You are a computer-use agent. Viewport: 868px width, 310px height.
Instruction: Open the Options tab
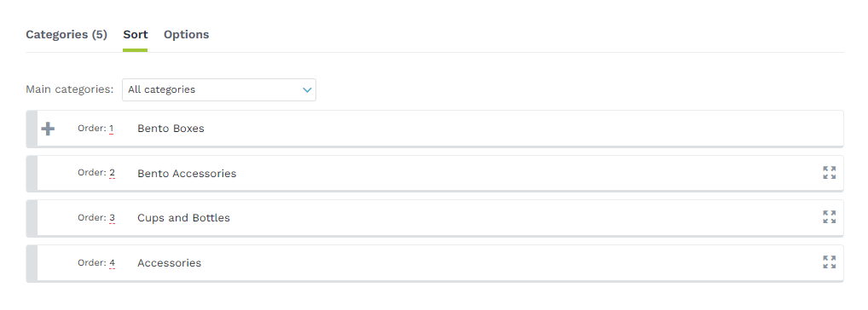186,34
